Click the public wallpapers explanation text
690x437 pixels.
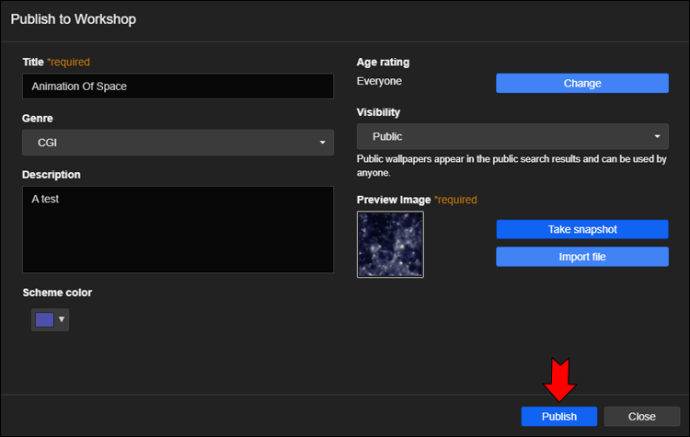511,166
